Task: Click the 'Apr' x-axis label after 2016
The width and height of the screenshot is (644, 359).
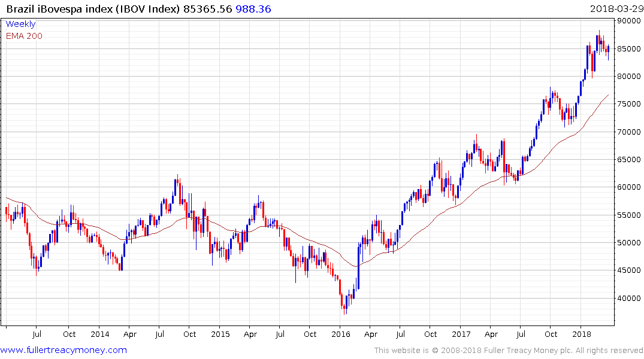Action: coord(370,334)
